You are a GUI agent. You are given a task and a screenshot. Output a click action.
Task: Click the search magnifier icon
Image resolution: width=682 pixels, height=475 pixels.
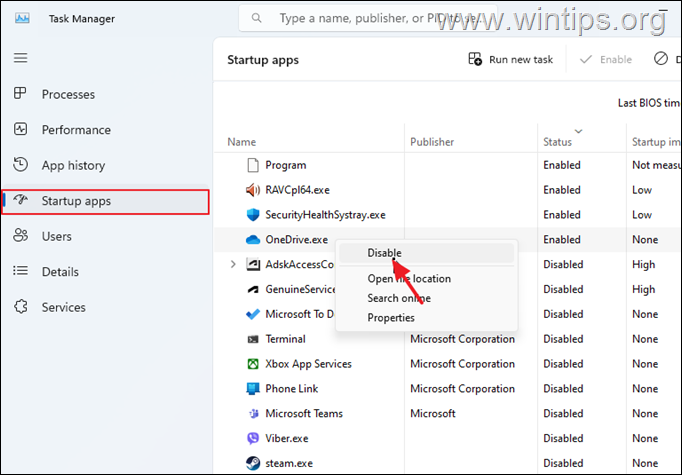[x=257, y=18]
